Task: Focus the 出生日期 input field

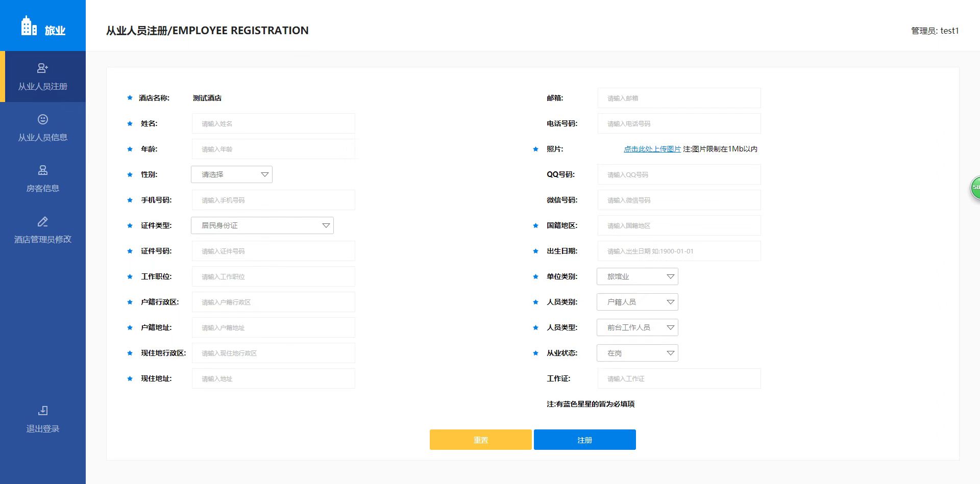Action: [679, 251]
